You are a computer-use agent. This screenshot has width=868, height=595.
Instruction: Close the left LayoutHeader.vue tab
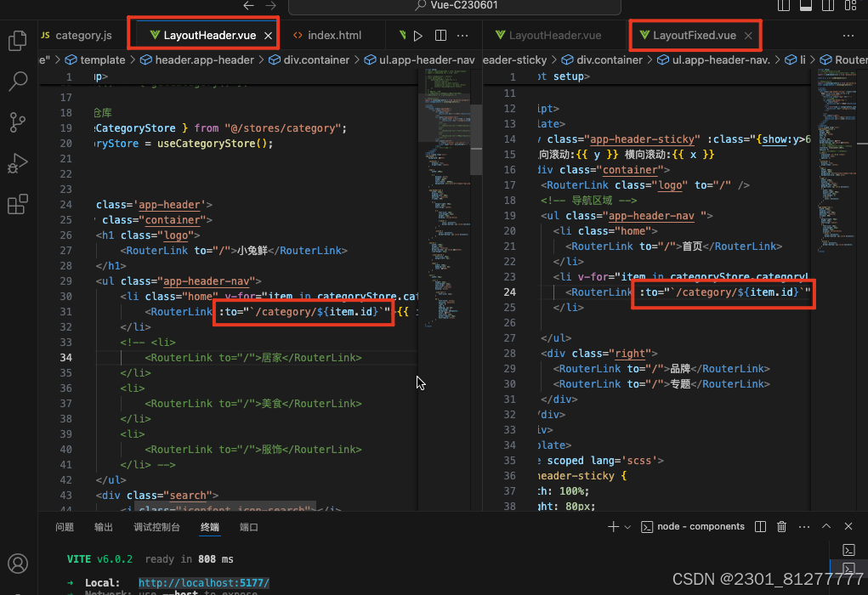[268, 36]
